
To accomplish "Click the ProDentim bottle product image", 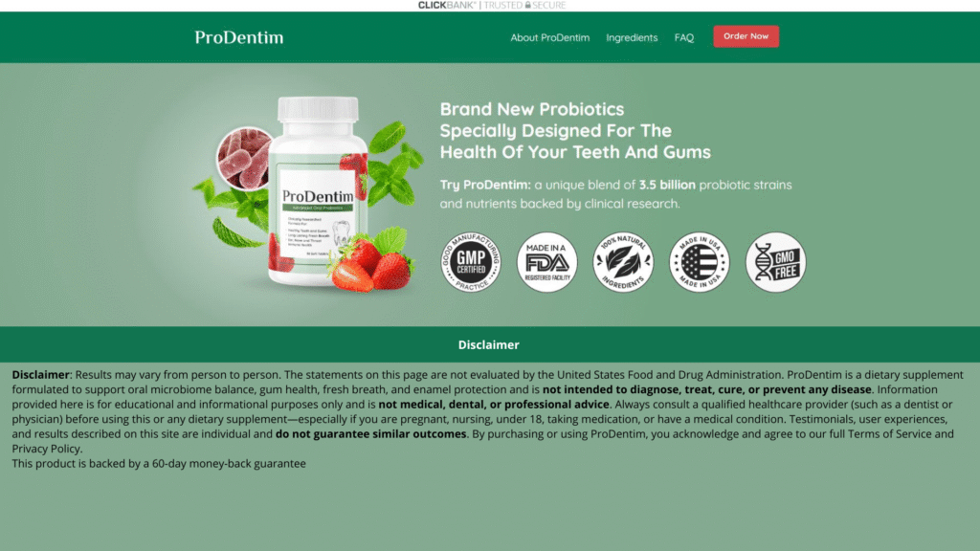I will pyautogui.click(x=316, y=190).
